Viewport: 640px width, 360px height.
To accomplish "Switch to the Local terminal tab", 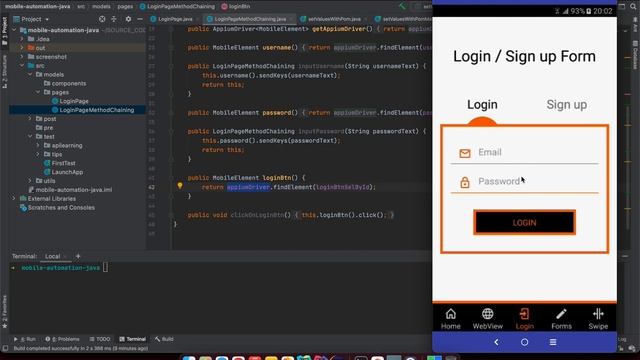I will [52, 256].
